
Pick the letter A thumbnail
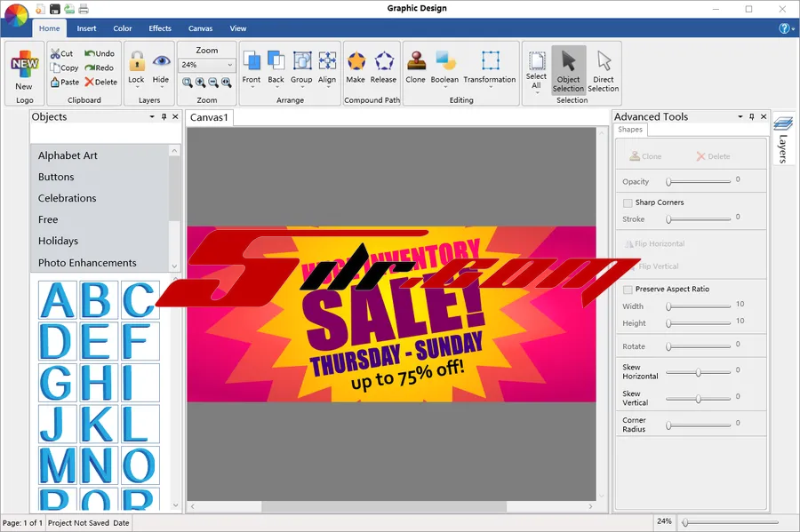click(58, 300)
